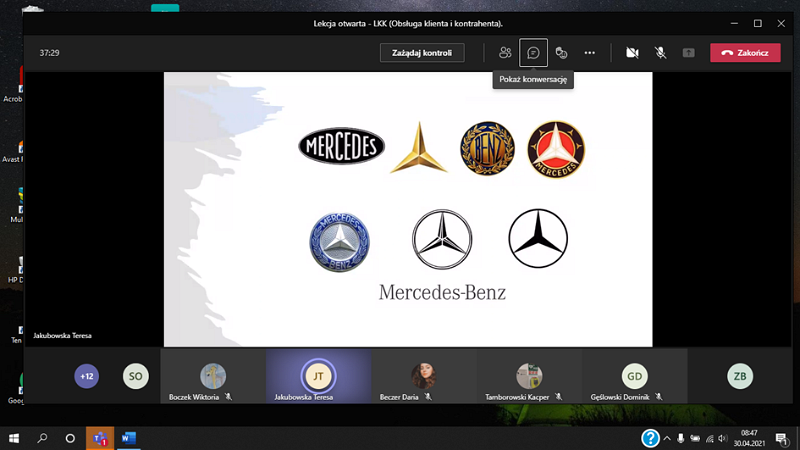The image size is (800, 450).
Task: Select Tamborowski Kacper participant tile
Action: pyautogui.click(x=530, y=376)
